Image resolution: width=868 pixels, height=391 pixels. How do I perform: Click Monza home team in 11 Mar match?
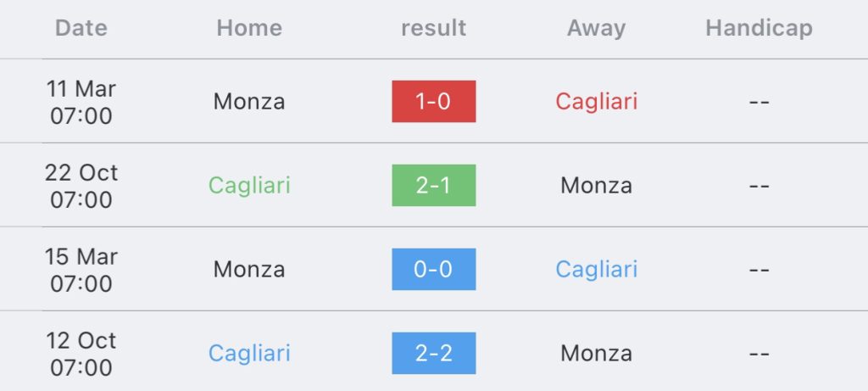(249, 102)
